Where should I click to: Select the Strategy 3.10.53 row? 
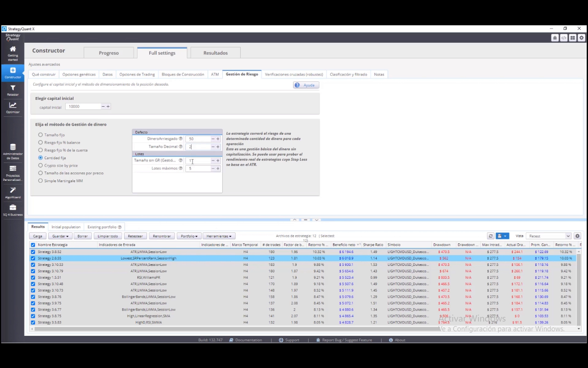(303, 265)
